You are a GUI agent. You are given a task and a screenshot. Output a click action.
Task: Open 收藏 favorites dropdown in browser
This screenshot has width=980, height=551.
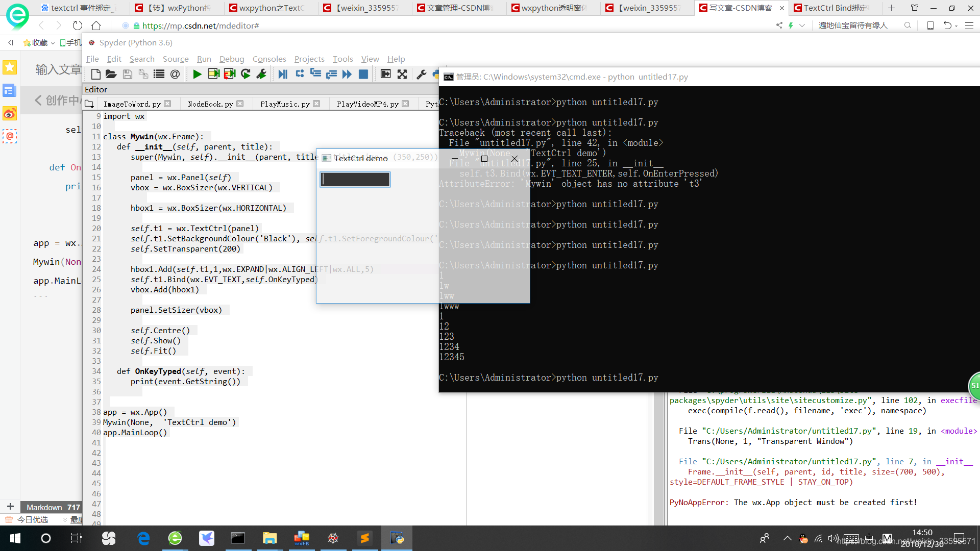point(39,43)
